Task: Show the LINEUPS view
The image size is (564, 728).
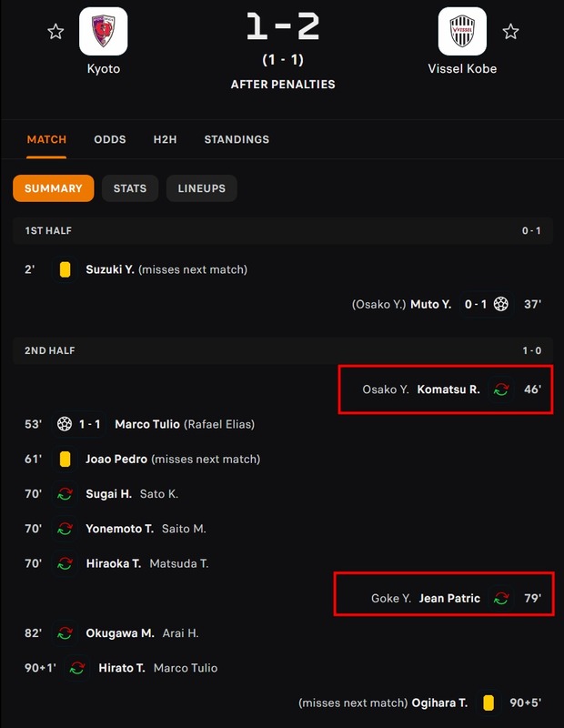Action: click(202, 188)
